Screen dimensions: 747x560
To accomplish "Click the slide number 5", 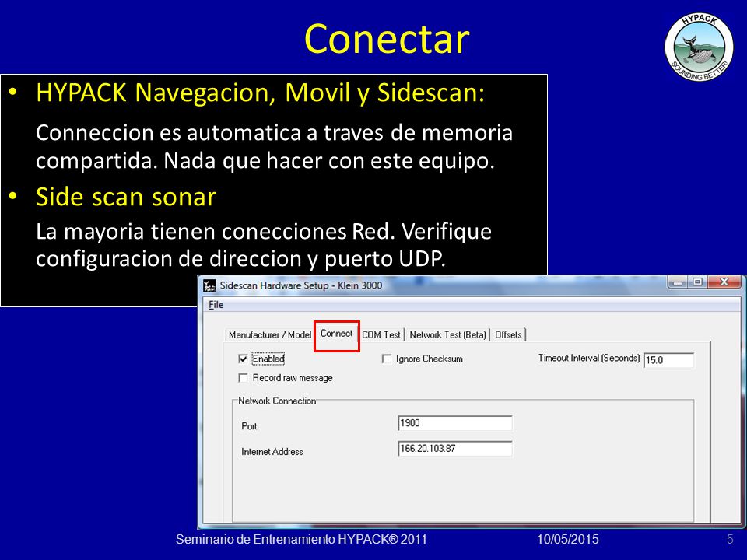I will 730,539.
